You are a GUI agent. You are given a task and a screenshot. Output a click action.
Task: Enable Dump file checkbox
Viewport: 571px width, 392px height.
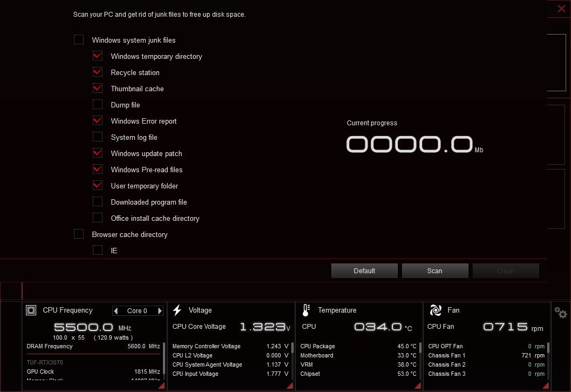click(x=98, y=104)
